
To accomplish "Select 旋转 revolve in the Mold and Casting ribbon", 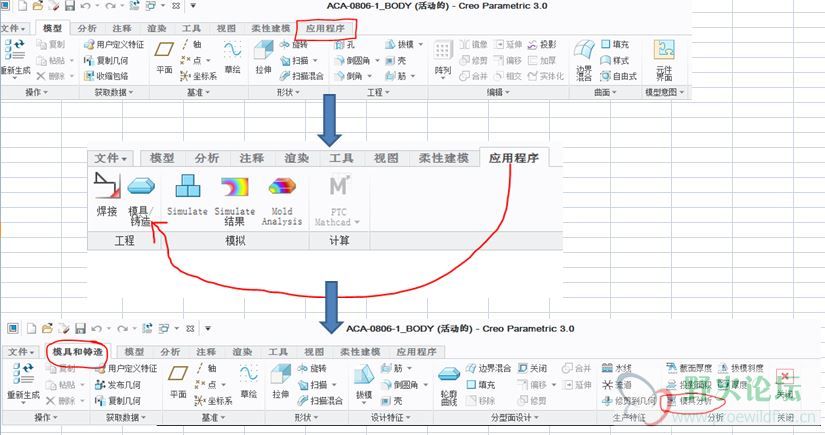I will pyautogui.click(x=312, y=368).
